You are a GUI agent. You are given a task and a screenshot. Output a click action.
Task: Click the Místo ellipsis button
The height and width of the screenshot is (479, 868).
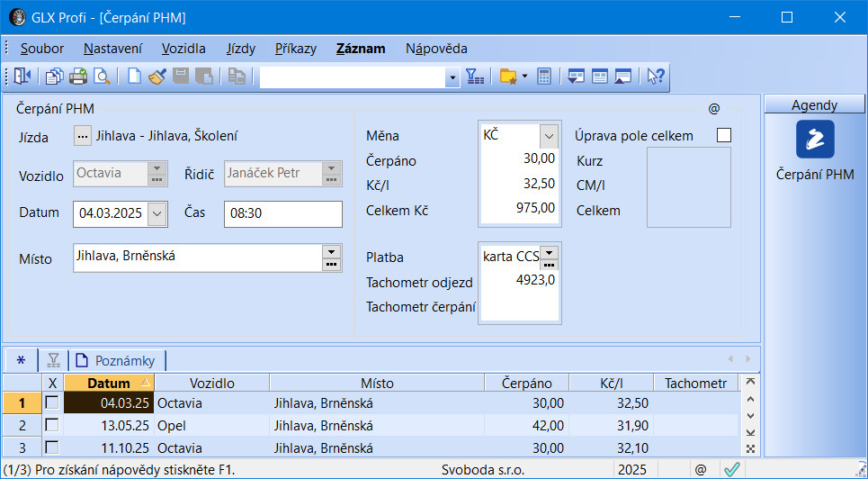tap(331, 265)
